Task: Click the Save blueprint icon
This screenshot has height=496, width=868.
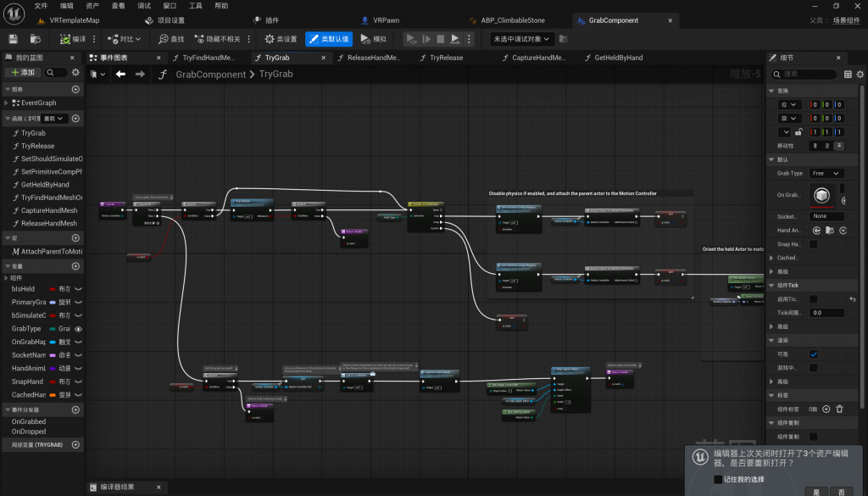Action: coord(14,39)
